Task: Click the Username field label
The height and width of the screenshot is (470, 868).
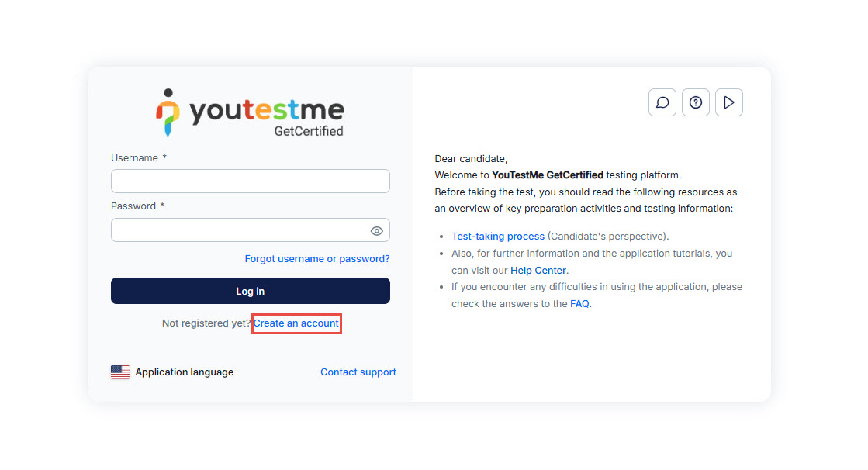Action: click(x=134, y=158)
